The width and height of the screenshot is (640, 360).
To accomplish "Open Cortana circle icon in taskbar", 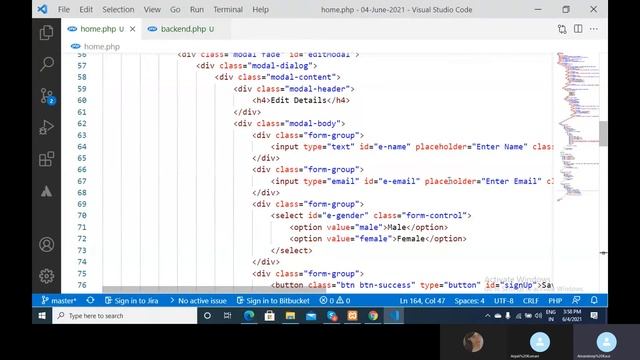I will 207,316.
